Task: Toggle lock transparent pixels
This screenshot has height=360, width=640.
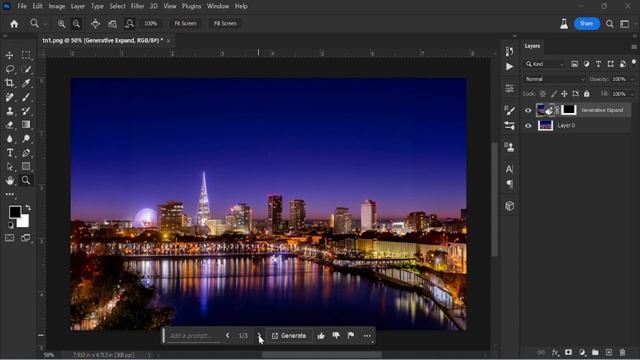Action: click(x=542, y=94)
